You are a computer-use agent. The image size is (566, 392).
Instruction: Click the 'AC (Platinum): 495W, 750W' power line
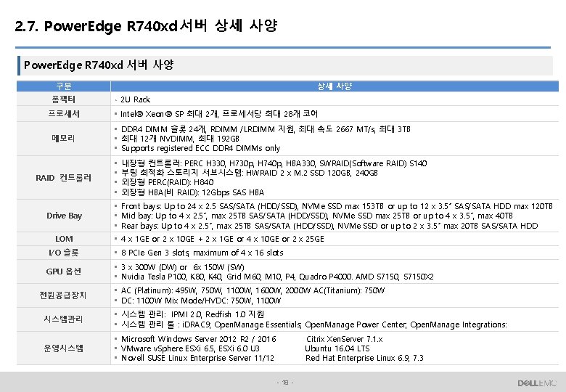click(x=253, y=290)
